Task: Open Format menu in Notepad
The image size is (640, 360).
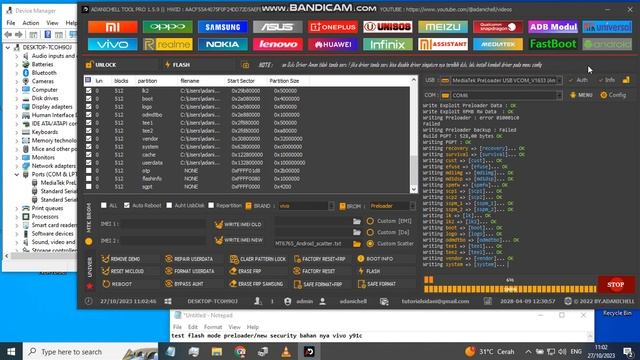Action: (x=213, y=327)
